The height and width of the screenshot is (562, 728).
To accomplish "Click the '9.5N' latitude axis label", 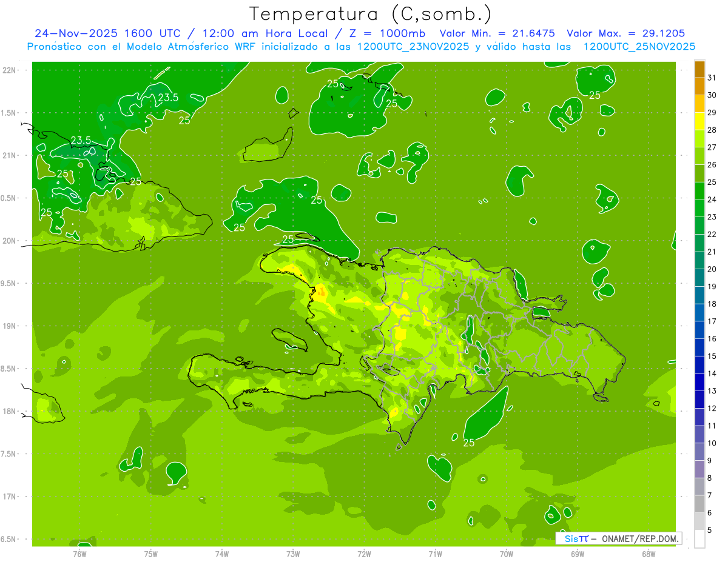I will click(x=9, y=284).
